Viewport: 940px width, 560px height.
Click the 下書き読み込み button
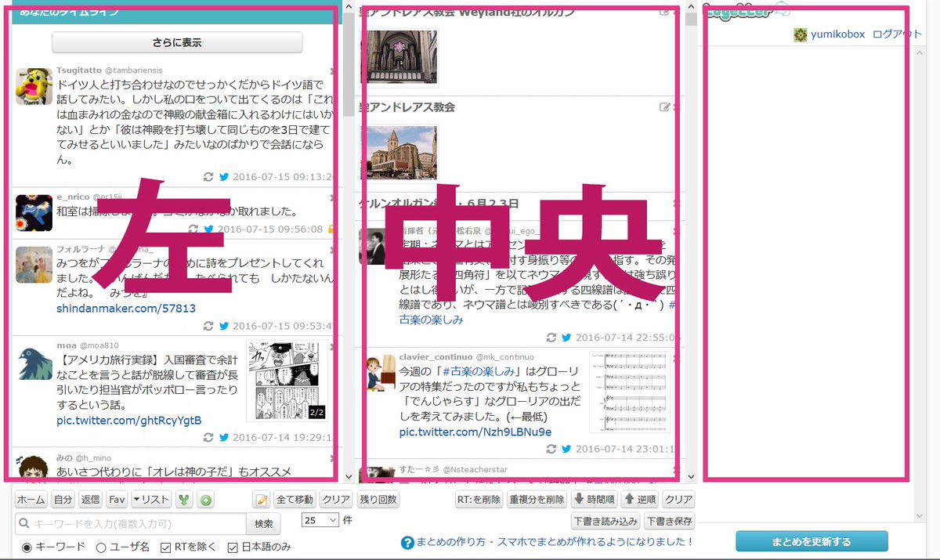coord(606,521)
